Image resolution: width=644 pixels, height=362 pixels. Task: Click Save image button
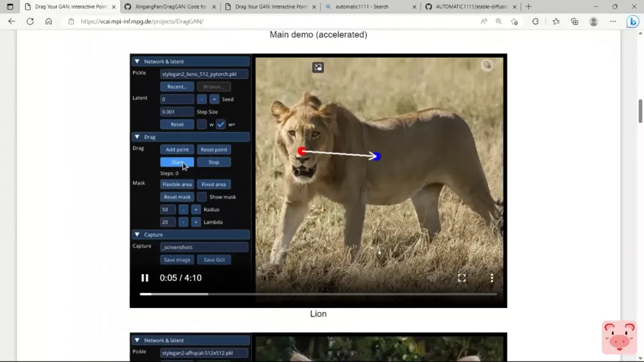(177, 260)
